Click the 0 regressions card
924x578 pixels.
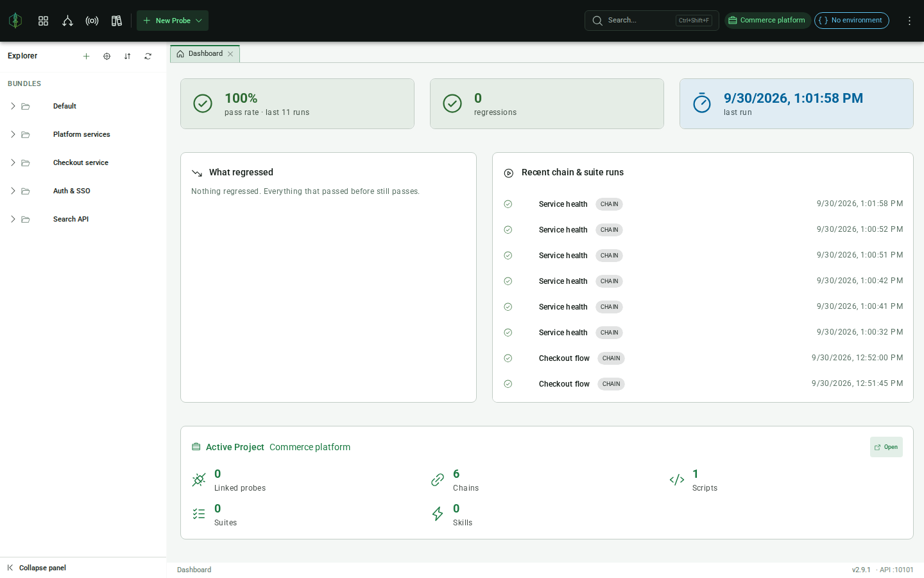(x=547, y=103)
